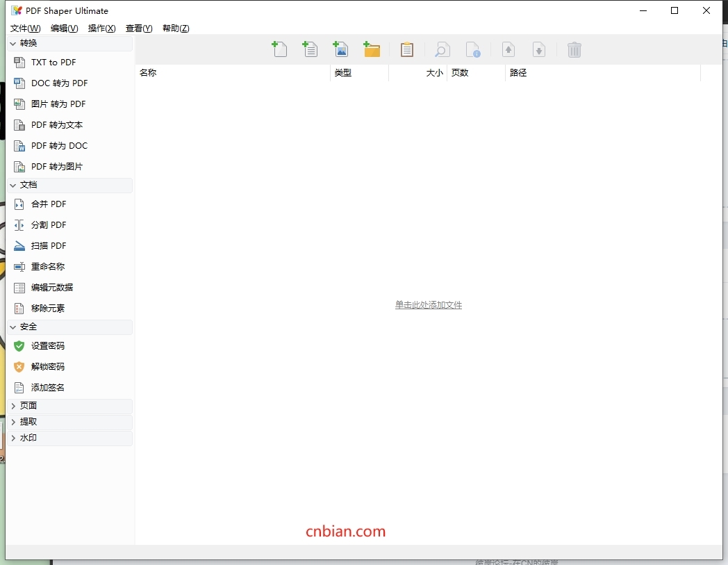Click the magnifier preview file toolbar icon

442,49
